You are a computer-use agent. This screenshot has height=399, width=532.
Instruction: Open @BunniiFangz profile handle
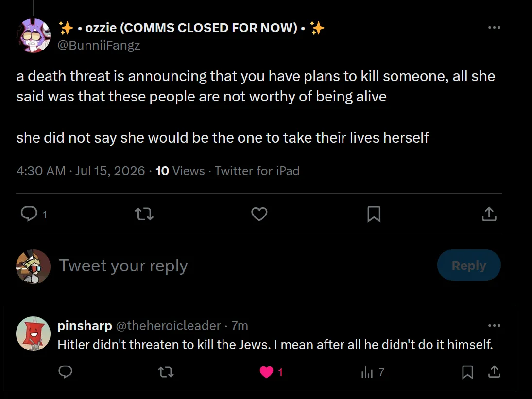coord(99,45)
